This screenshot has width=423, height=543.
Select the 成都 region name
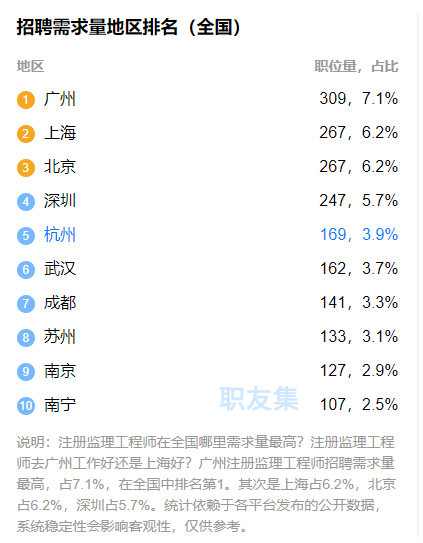tap(60, 303)
